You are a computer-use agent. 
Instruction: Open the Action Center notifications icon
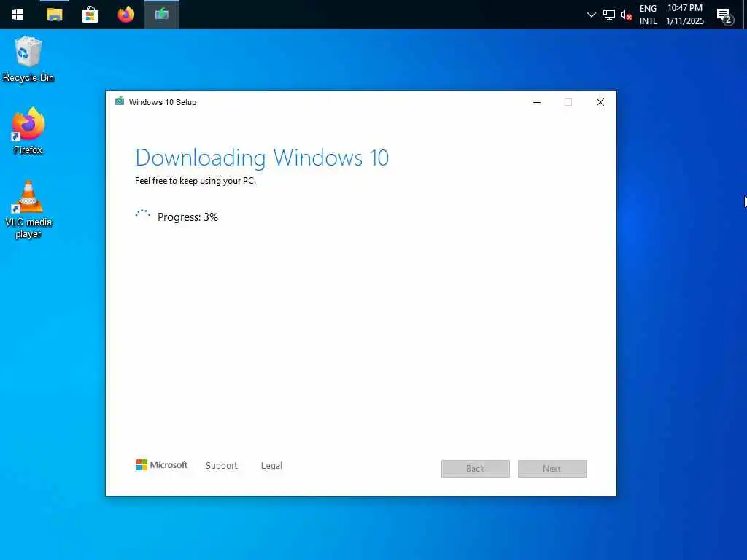tap(725, 16)
